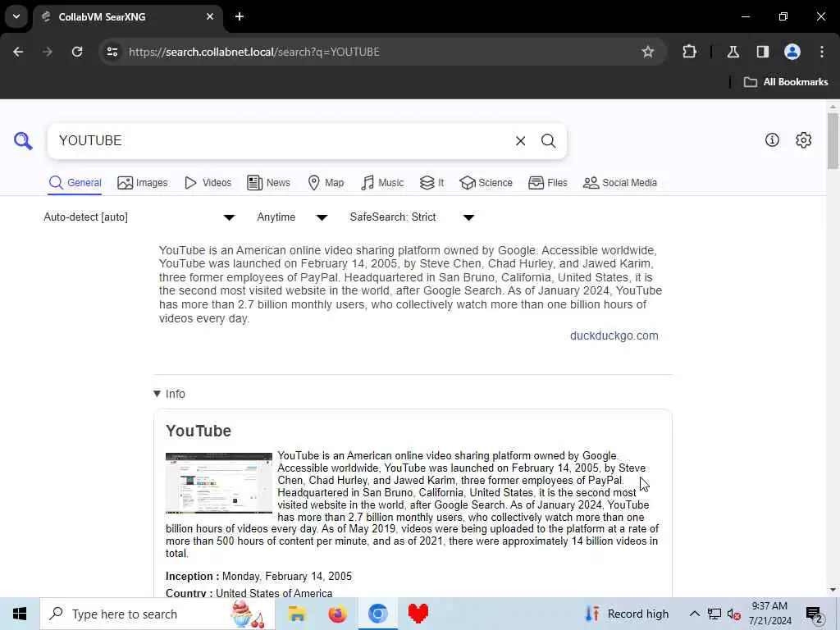
Task: Switch to the Music search tab
Action: (x=382, y=183)
